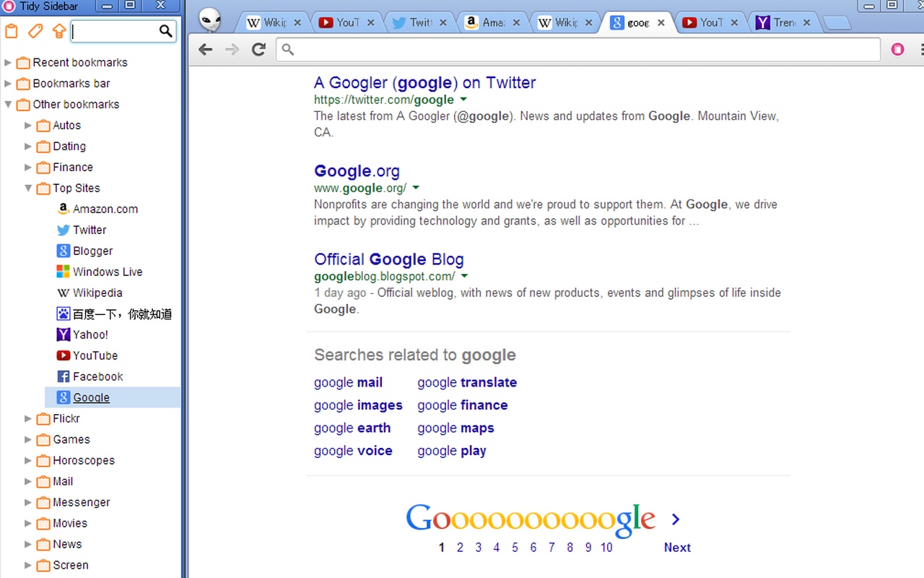924x578 pixels.
Task: Click the Baidu paw bookmark icon
Action: [x=63, y=314]
